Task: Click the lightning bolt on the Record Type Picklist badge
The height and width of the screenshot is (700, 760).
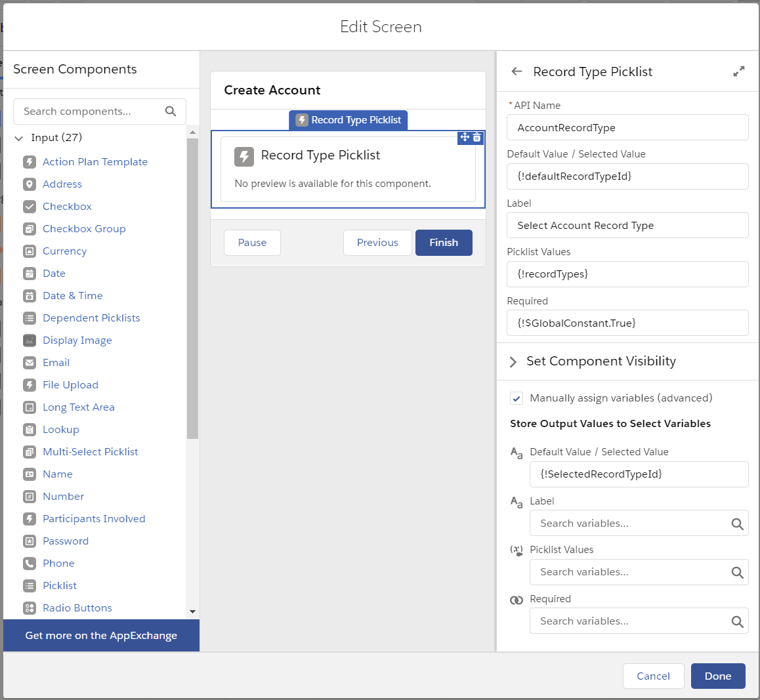Action: tap(301, 120)
